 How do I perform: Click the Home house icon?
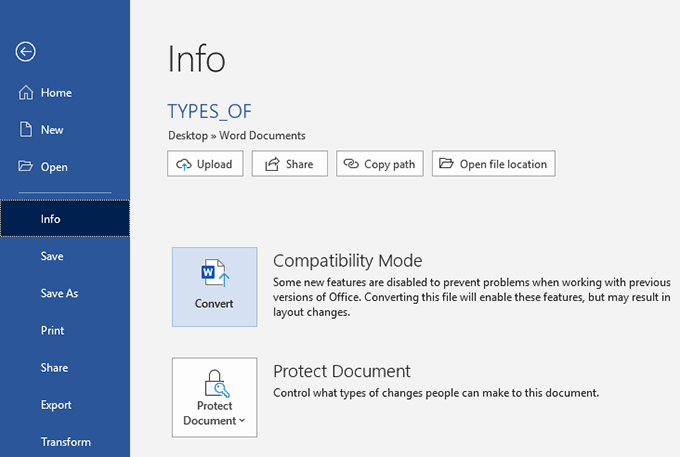tap(27, 93)
